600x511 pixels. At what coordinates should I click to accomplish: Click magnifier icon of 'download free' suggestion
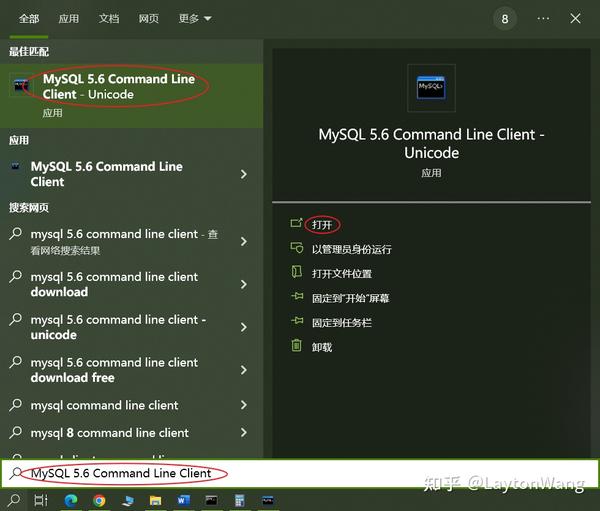[15, 362]
